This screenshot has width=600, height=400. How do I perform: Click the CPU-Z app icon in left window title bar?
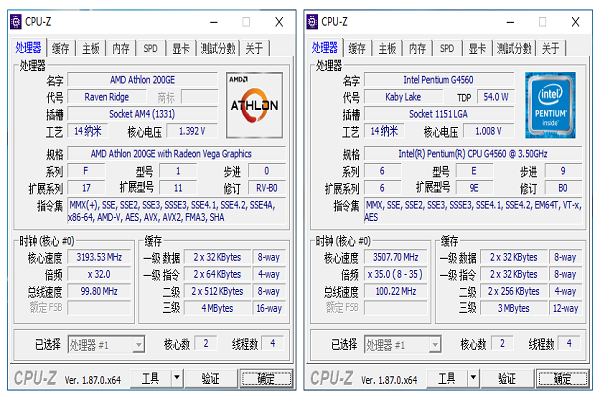tap(16, 22)
